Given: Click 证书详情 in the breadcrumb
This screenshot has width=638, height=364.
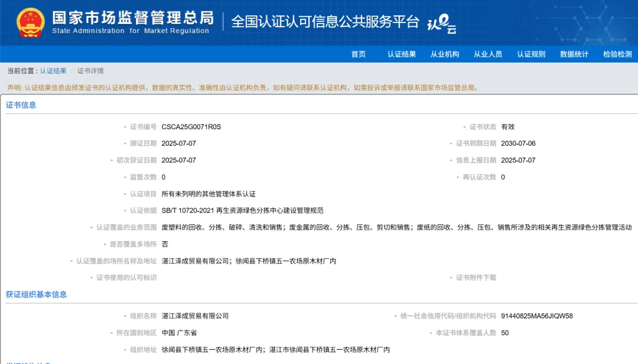Looking at the screenshot, I should pos(90,71).
